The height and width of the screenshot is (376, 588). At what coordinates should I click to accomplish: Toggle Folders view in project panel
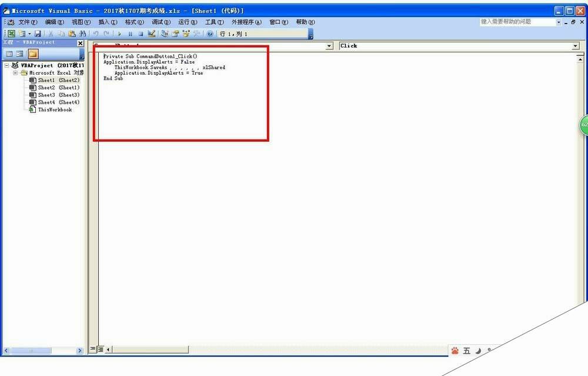coord(33,54)
